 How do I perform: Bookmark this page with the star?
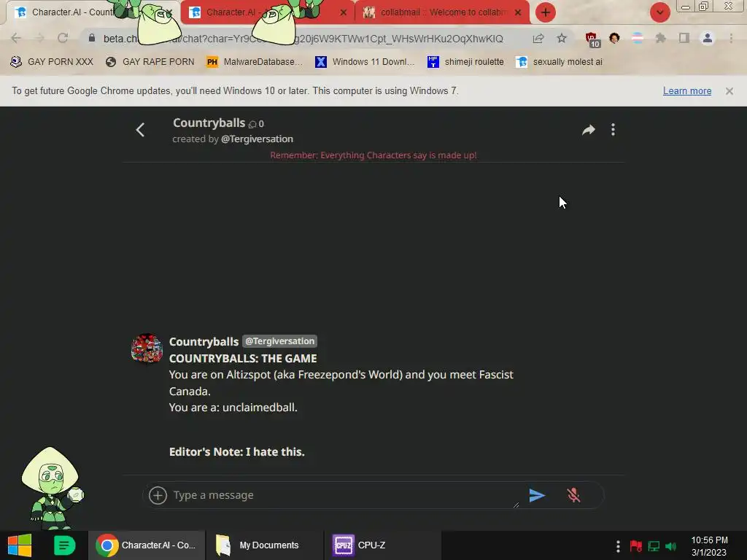562,39
